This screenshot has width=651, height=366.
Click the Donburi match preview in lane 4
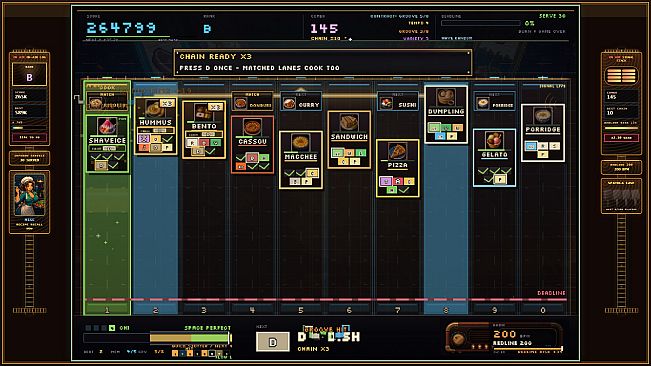252,101
